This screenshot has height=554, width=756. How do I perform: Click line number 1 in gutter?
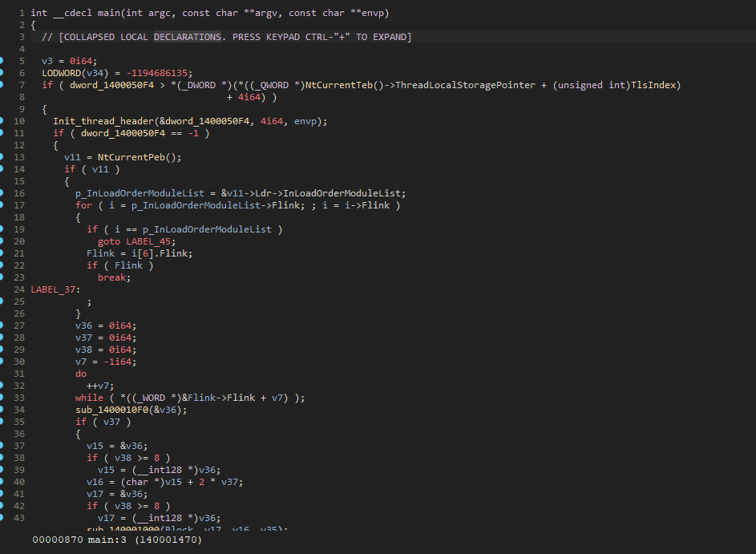[x=22, y=13]
